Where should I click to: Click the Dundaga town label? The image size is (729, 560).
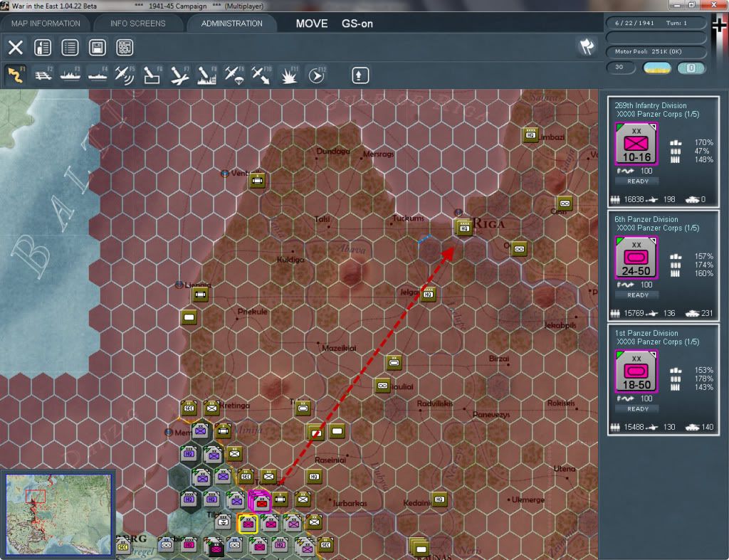333,151
